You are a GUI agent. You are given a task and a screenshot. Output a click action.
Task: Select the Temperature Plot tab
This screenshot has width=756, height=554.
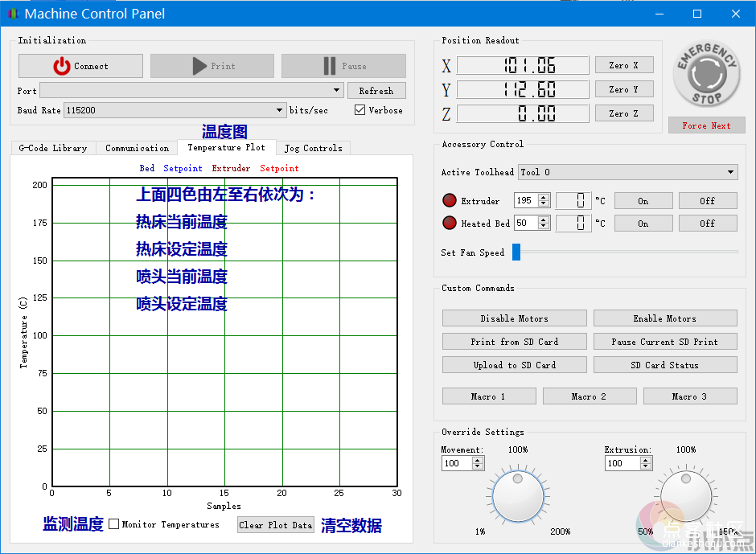(227, 147)
